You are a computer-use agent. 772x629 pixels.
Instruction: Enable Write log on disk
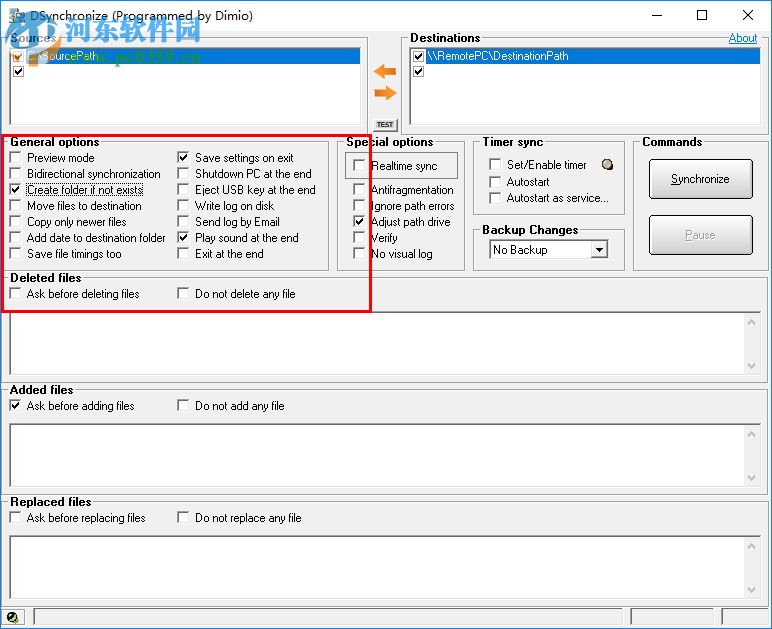183,206
